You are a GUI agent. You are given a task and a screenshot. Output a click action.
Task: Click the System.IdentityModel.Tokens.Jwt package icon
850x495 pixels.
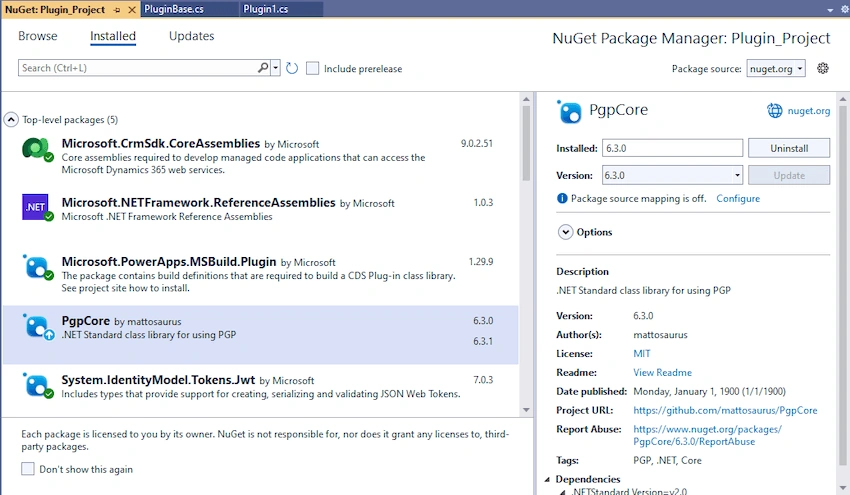tap(37, 385)
